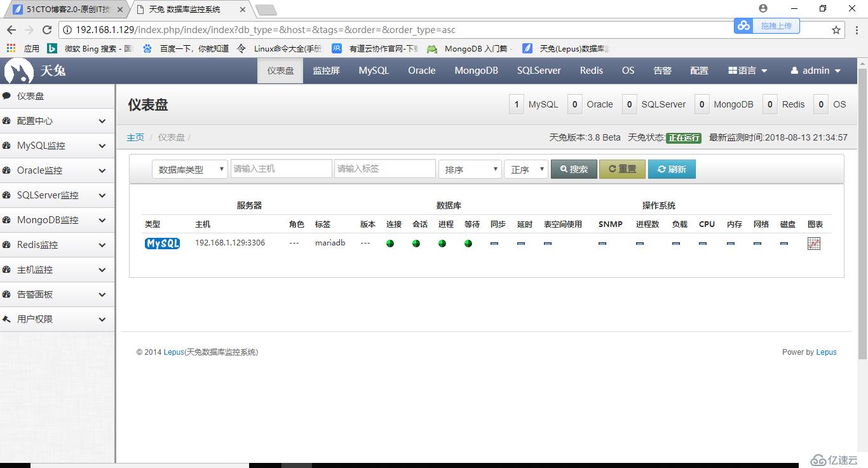Select 仪表盘 in top navigation
This screenshot has width=868, height=468.
(280, 71)
